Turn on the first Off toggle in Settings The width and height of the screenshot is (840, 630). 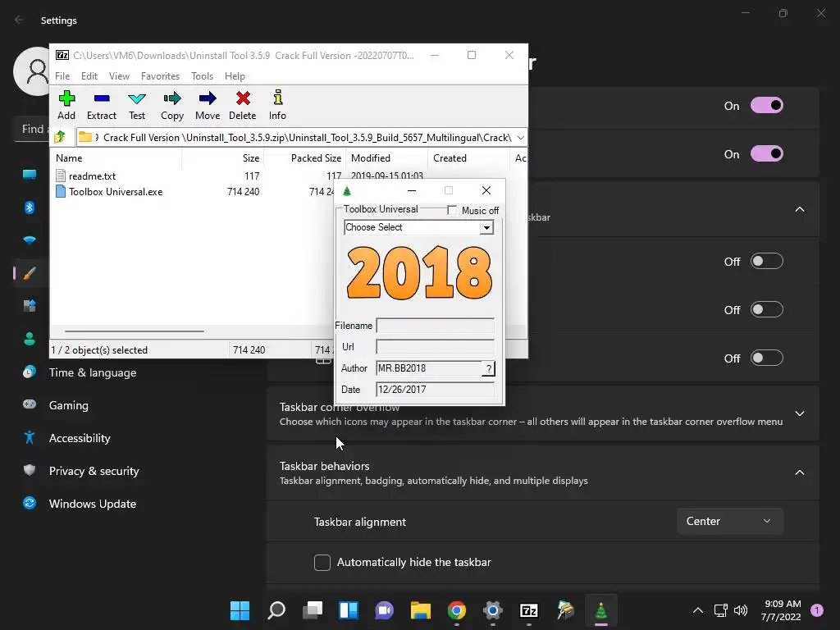[x=767, y=262]
